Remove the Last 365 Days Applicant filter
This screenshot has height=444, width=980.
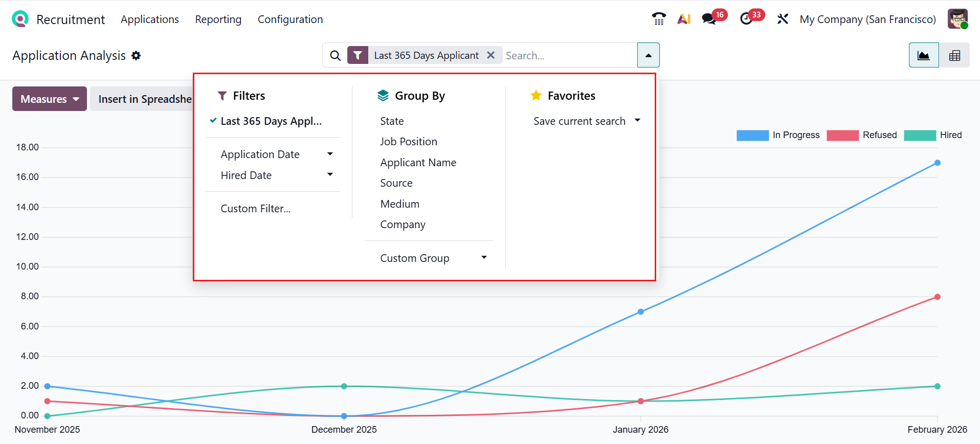click(491, 55)
